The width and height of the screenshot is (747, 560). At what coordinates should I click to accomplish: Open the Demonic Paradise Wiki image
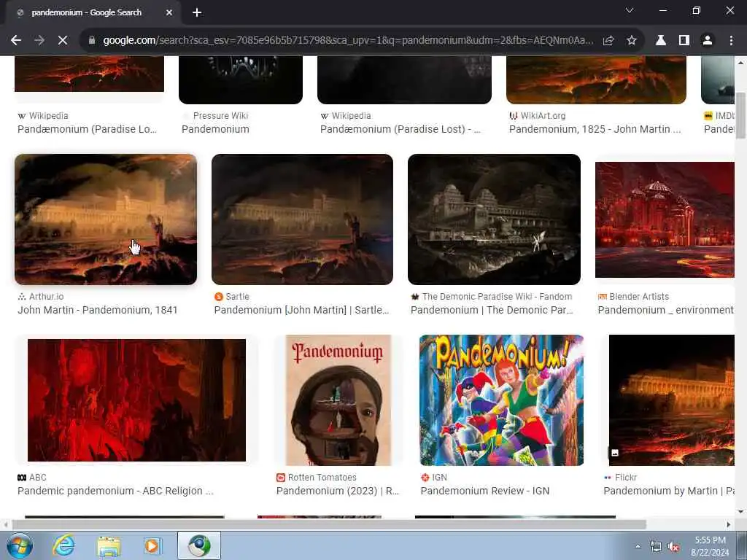point(494,219)
